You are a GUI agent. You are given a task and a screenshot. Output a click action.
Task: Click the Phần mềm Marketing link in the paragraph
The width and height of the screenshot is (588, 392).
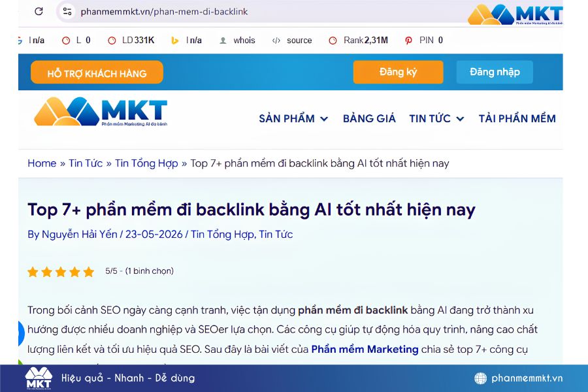point(365,350)
